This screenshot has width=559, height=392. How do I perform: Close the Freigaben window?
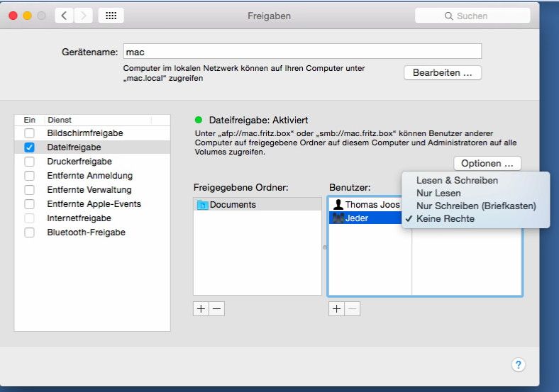point(13,16)
